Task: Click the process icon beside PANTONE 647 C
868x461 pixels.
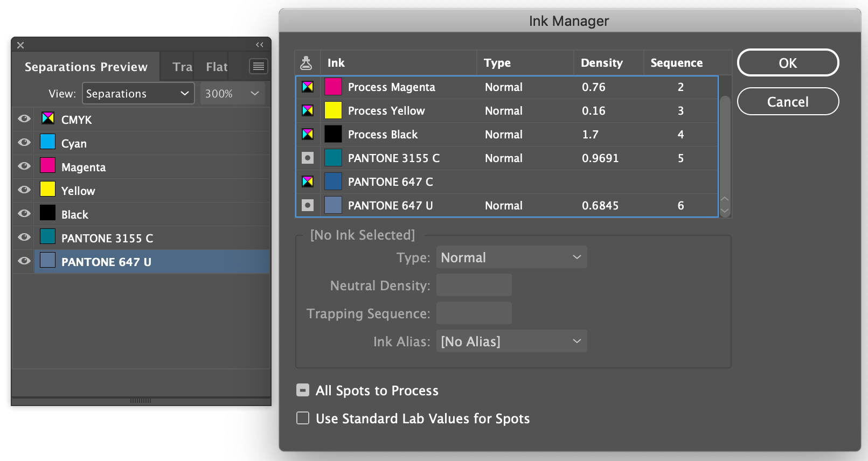Action: pos(308,181)
